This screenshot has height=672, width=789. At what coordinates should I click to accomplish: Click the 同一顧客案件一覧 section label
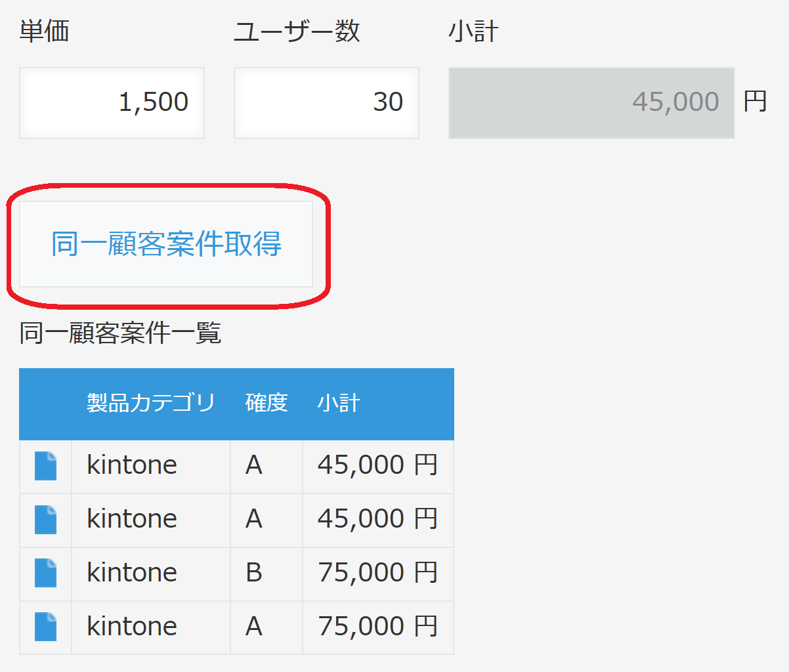[120, 333]
